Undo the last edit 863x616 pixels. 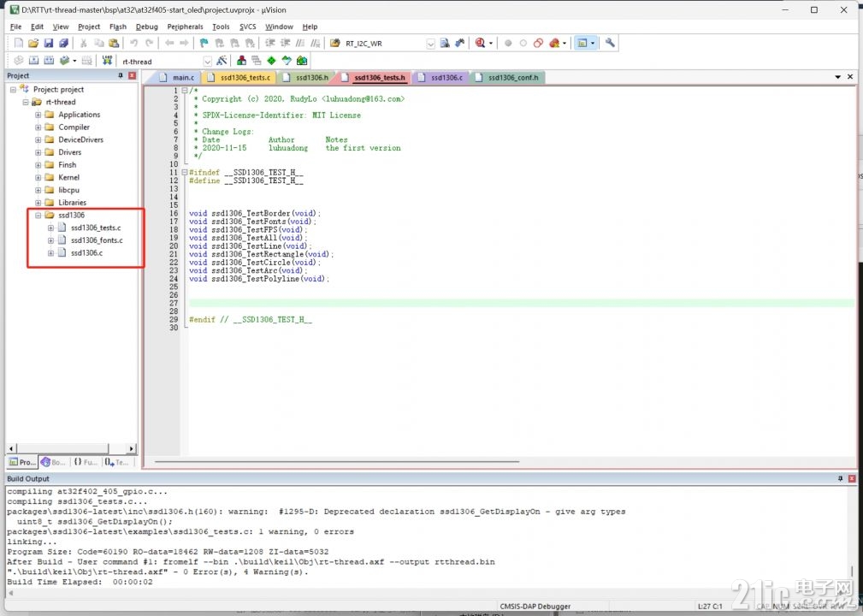pyautogui.click(x=133, y=43)
